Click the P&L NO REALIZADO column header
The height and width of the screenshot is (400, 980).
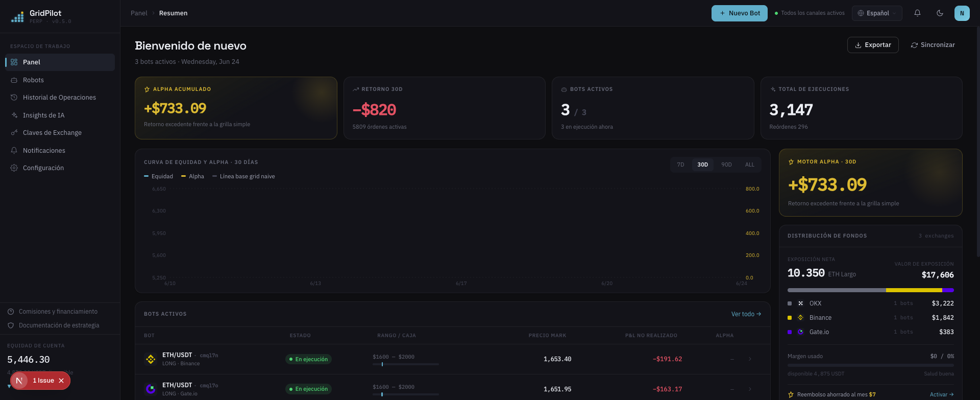(x=651, y=336)
